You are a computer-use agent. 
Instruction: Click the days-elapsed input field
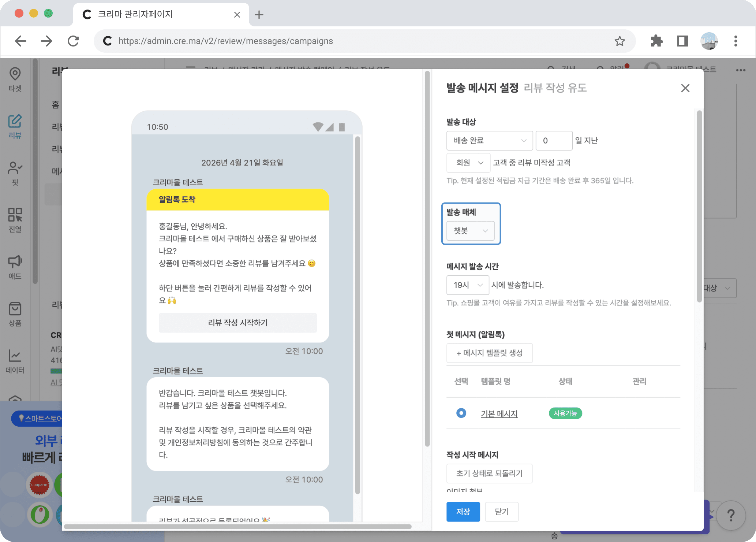point(554,141)
